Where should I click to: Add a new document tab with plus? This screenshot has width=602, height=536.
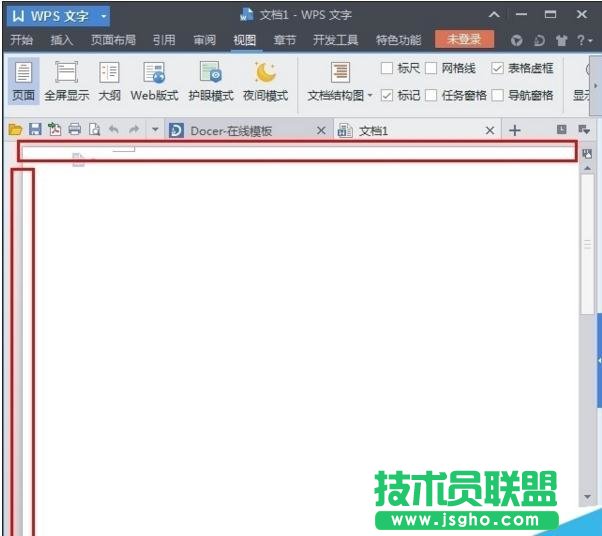514,131
